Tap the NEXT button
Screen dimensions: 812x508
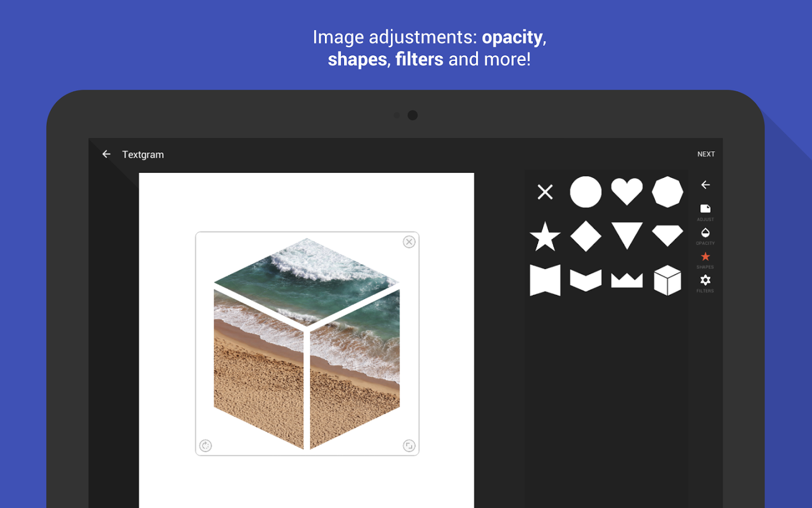706,154
